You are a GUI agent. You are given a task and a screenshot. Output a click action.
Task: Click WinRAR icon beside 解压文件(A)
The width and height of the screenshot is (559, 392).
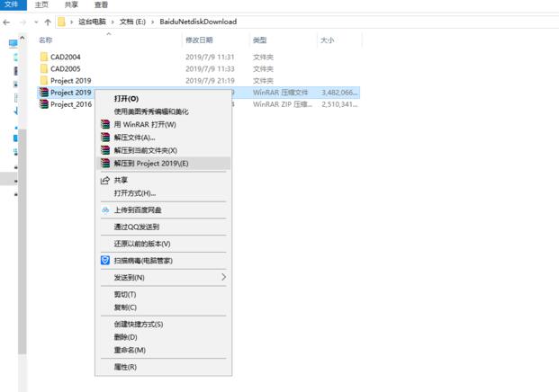[105, 137]
